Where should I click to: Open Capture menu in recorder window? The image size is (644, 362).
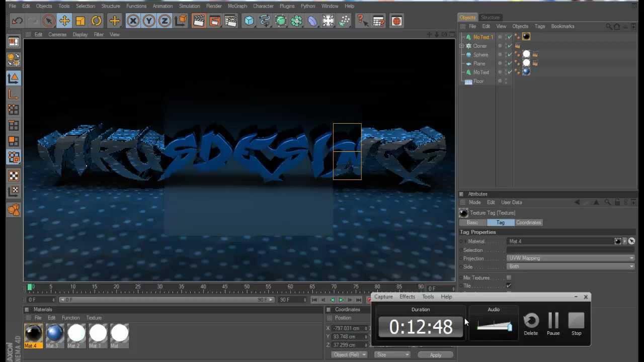383,297
